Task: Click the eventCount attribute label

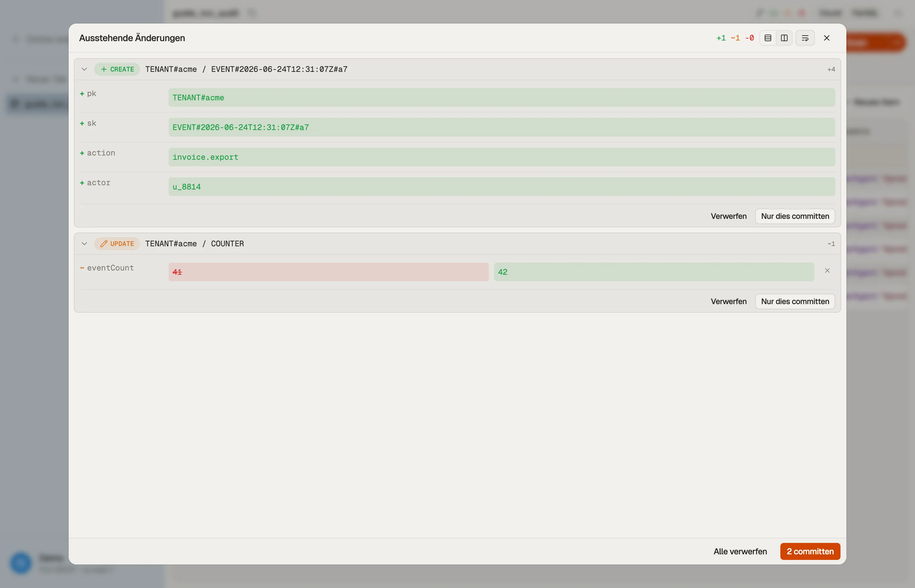Action: pyautogui.click(x=110, y=268)
